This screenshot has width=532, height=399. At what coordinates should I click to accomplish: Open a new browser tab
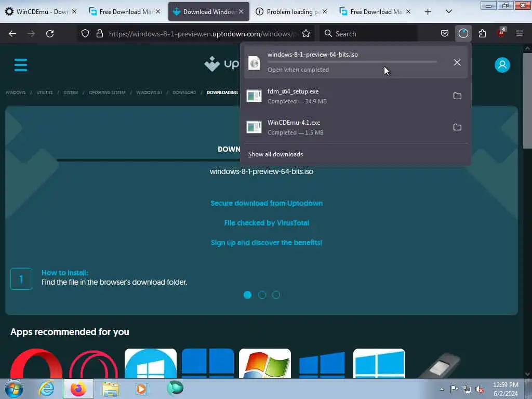[428, 12]
